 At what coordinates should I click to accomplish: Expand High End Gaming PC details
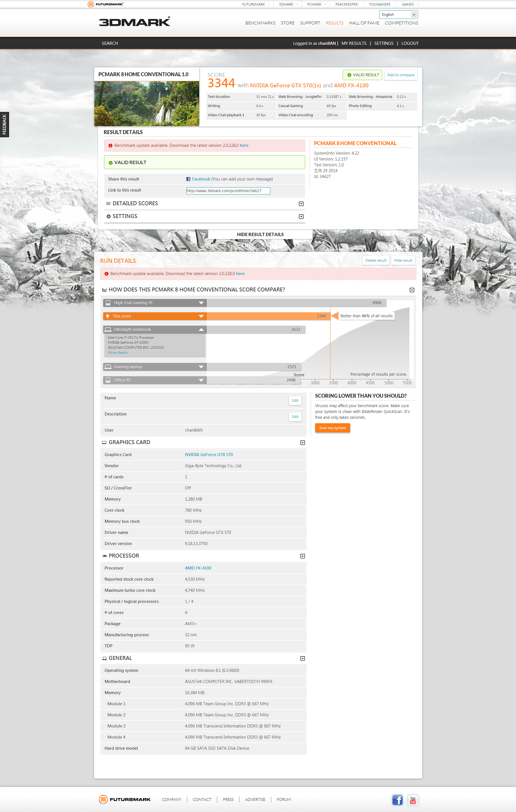tap(201, 303)
